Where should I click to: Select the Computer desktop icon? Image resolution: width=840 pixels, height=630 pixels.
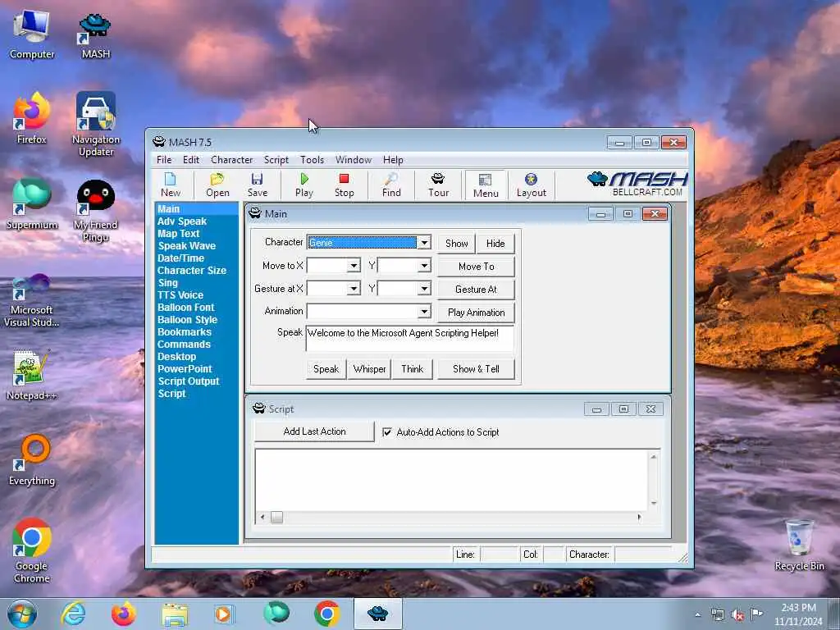click(x=32, y=36)
